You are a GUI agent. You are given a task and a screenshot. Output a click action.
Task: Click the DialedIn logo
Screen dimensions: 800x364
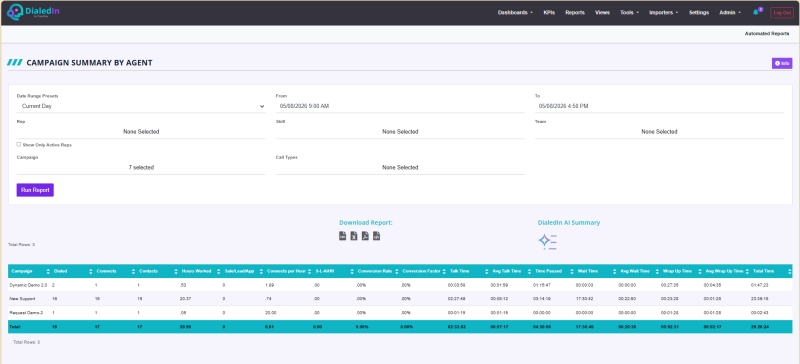34,12
